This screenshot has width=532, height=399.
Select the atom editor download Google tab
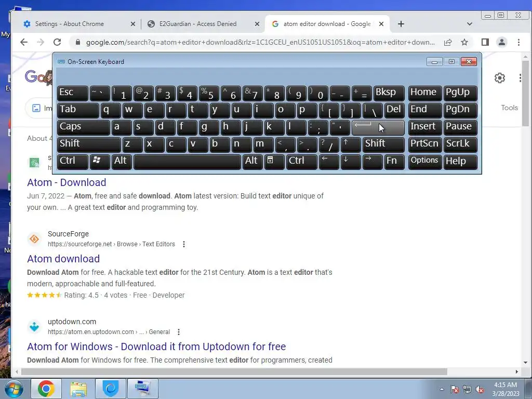click(x=327, y=24)
